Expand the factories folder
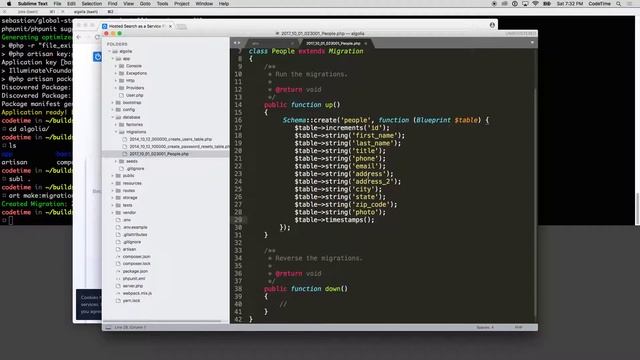The image size is (640, 360). (116, 124)
